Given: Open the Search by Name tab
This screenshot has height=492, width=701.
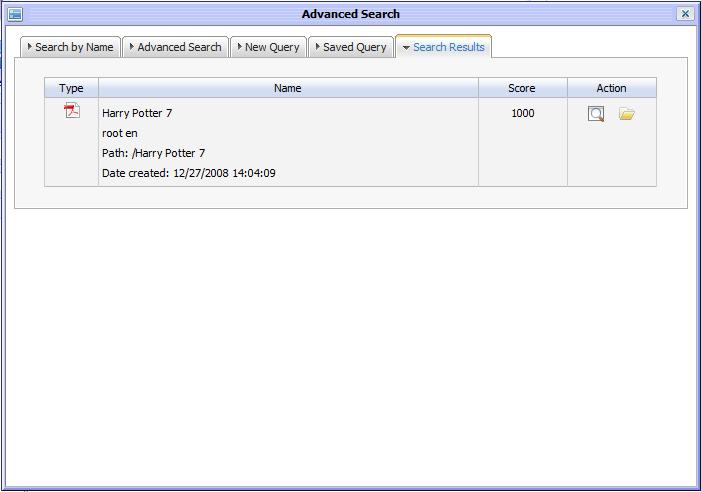Looking at the screenshot, I should tap(71, 47).
